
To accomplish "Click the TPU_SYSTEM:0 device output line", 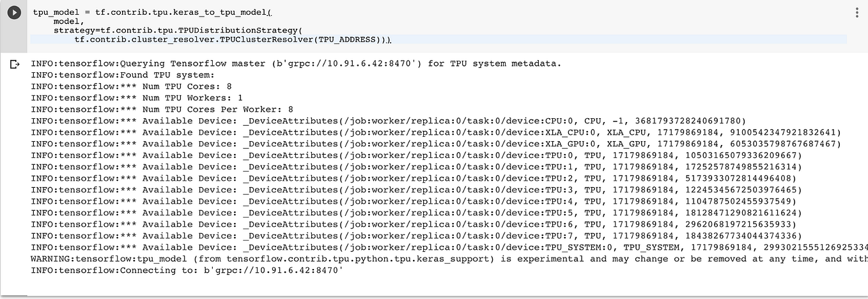I will pos(449,247).
